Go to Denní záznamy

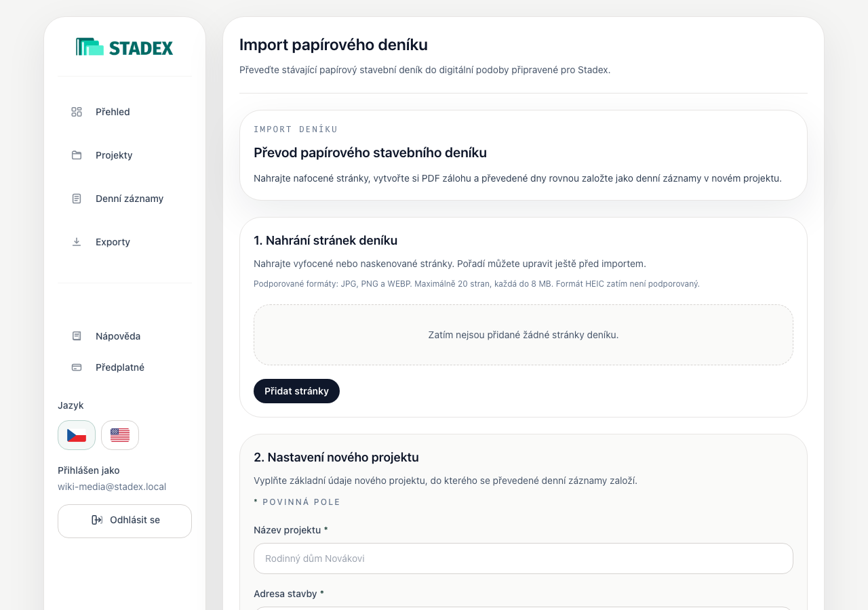pyautogui.click(x=125, y=199)
